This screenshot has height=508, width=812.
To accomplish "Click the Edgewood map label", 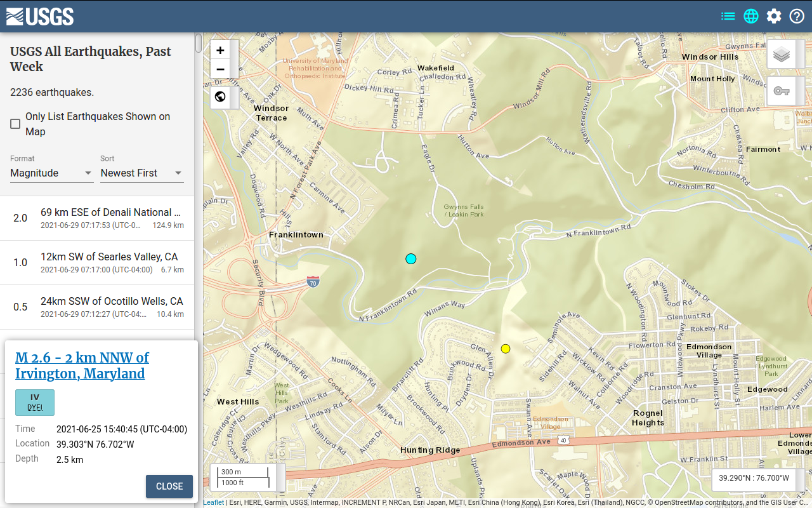I will 768,390.
